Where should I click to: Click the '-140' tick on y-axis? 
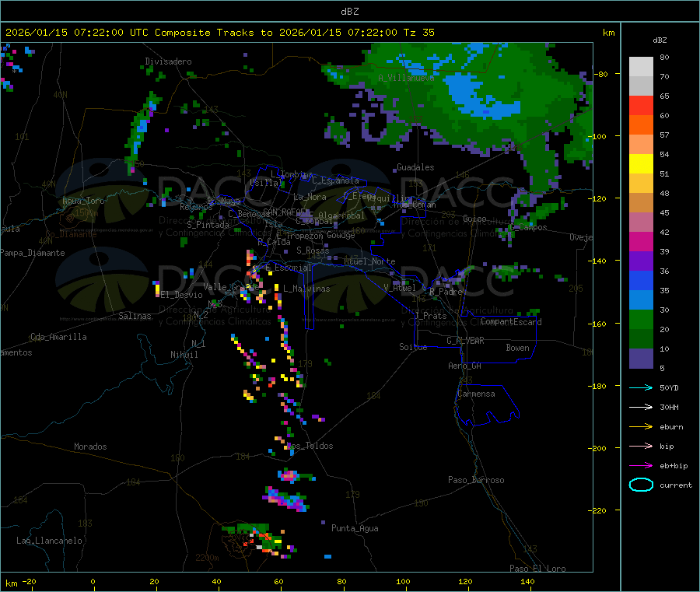pos(597,261)
